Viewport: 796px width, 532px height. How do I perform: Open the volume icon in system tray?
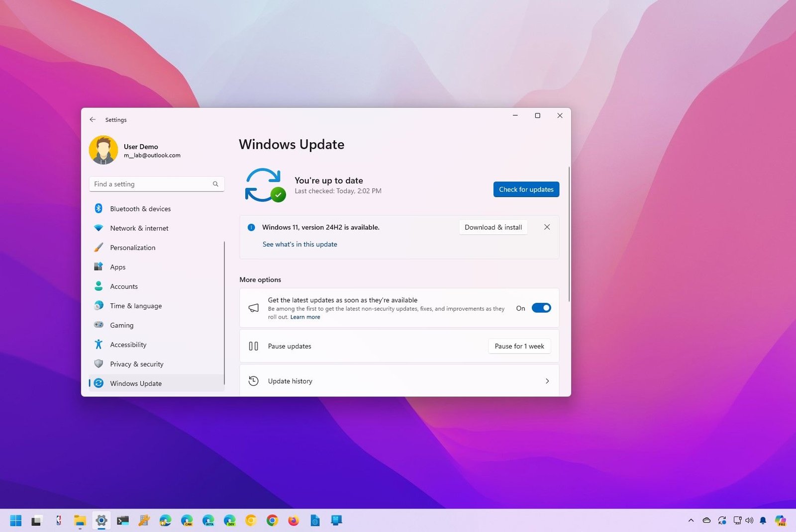(749, 520)
